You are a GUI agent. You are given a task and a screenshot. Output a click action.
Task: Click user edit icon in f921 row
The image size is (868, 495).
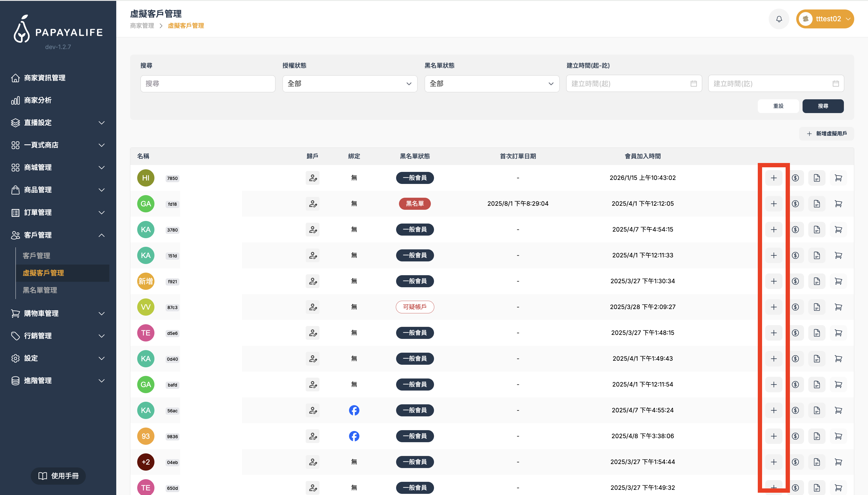(313, 281)
